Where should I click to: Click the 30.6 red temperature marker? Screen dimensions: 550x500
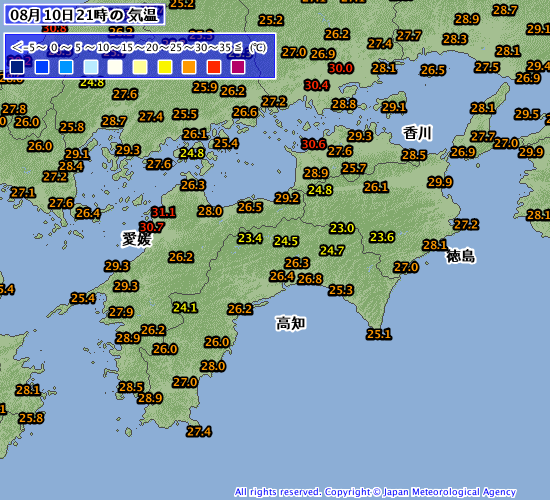point(314,144)
